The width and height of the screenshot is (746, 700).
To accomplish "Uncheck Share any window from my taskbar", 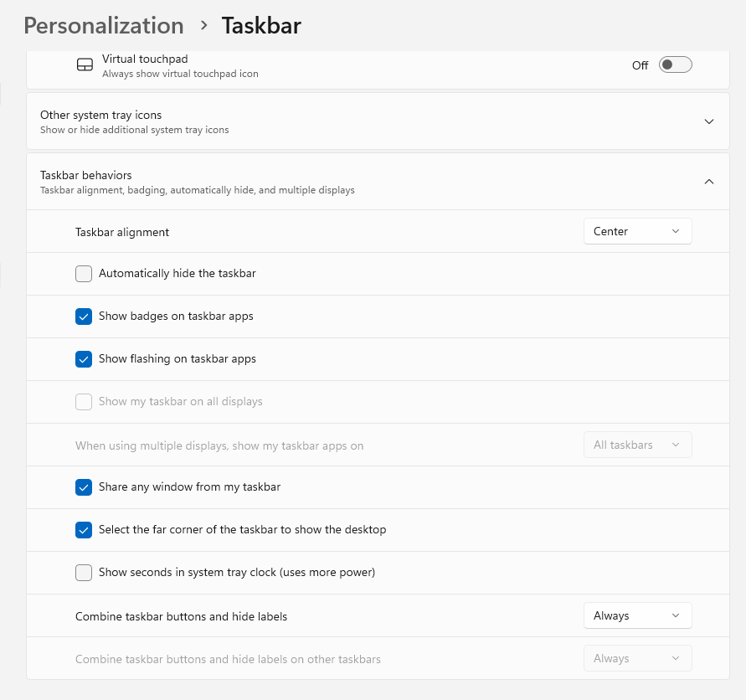I will click(84, 487).
